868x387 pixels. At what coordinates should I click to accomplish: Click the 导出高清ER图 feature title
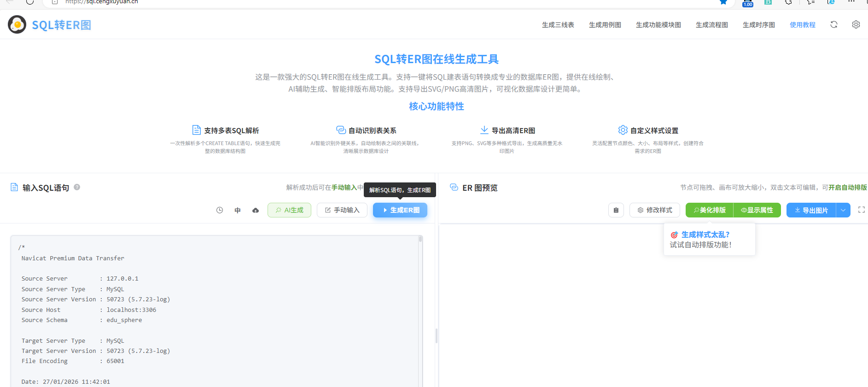click(x=513, y=131)
